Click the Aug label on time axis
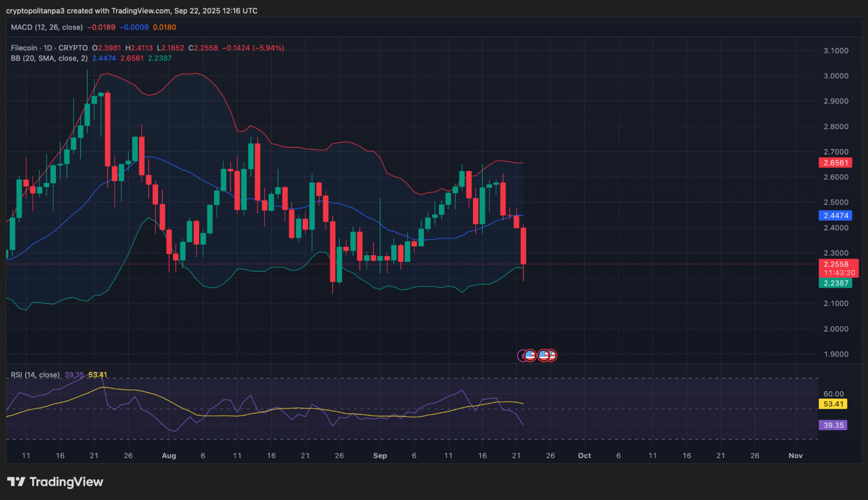The height and width of the screenshot is (500, 868). [169, 455]
